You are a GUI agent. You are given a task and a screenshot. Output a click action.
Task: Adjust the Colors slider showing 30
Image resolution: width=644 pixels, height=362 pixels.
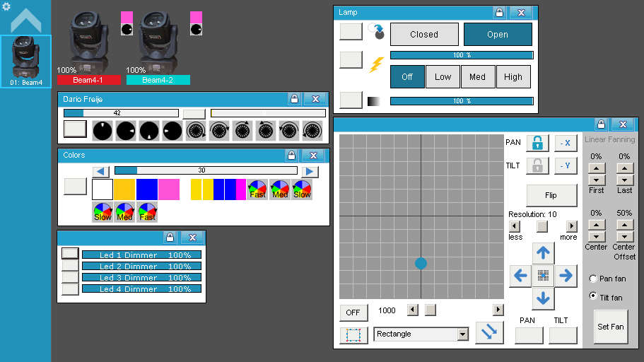click(x=206, y=170)
